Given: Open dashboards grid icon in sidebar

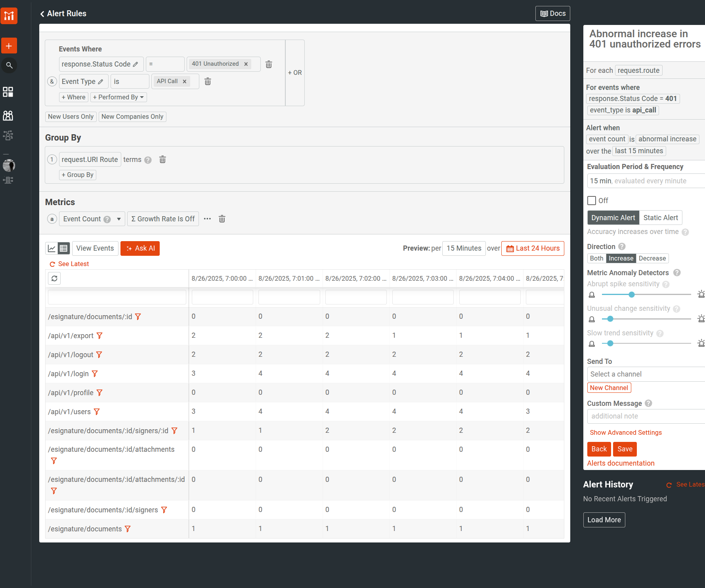Looking at the screenshot, I should 8,92.
